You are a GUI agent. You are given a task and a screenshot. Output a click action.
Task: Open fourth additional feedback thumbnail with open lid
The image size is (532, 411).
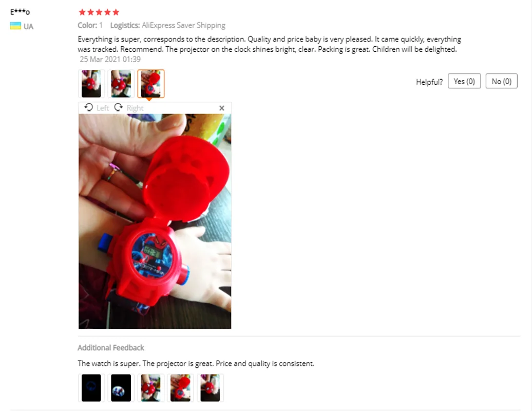point(180,387)
